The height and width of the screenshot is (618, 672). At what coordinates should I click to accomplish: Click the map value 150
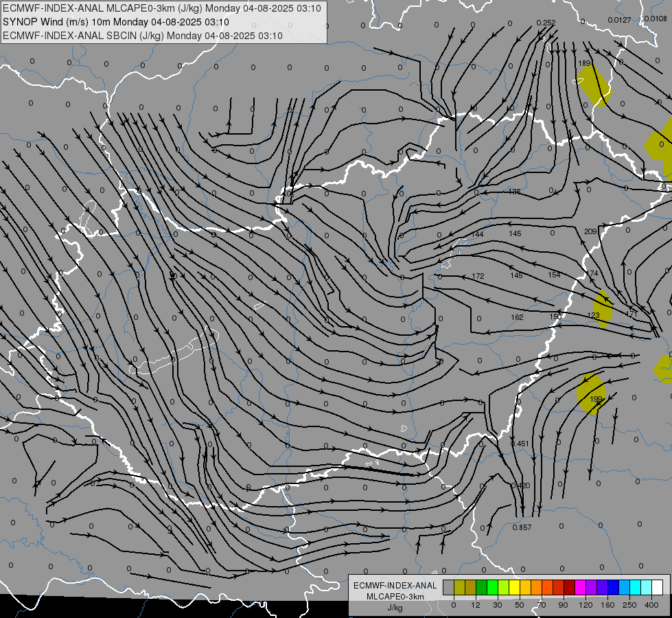(555, 317)
